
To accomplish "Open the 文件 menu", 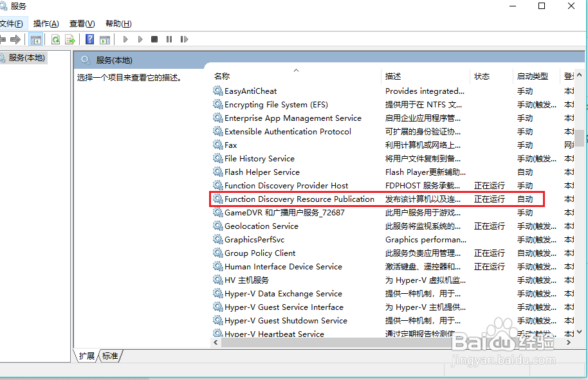I will 12,23.
